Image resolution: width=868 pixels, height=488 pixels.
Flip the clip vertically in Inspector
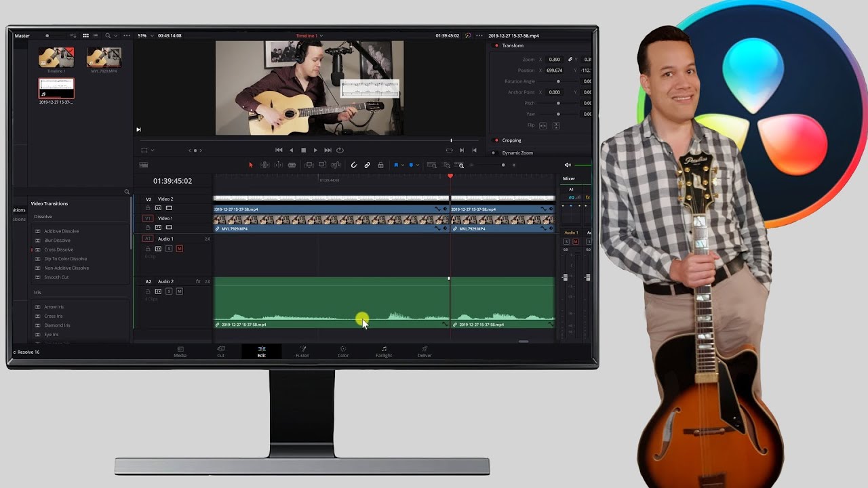tap(556, 125)
